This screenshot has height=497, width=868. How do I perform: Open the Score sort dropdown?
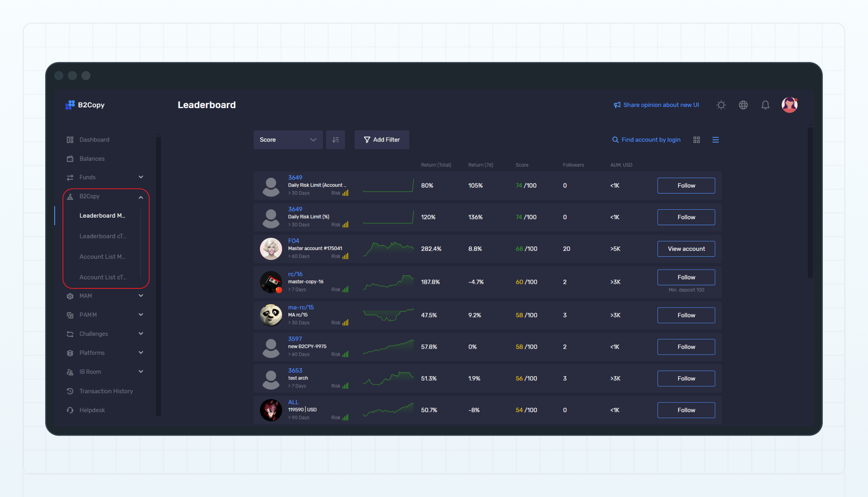288,140
